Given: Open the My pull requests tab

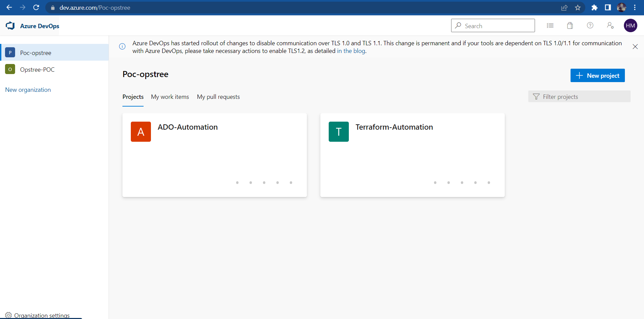Looking at the screenshot, I should (218, 97).
